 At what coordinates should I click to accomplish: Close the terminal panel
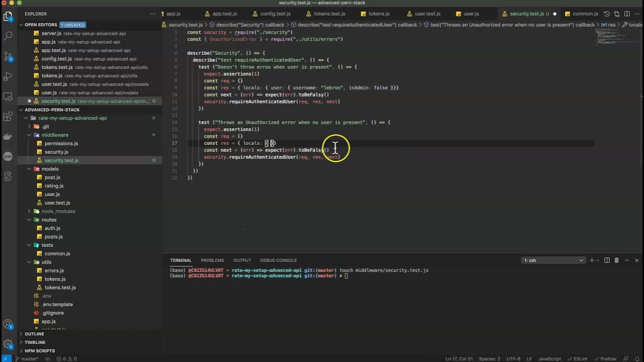click(x=636, y=260)
